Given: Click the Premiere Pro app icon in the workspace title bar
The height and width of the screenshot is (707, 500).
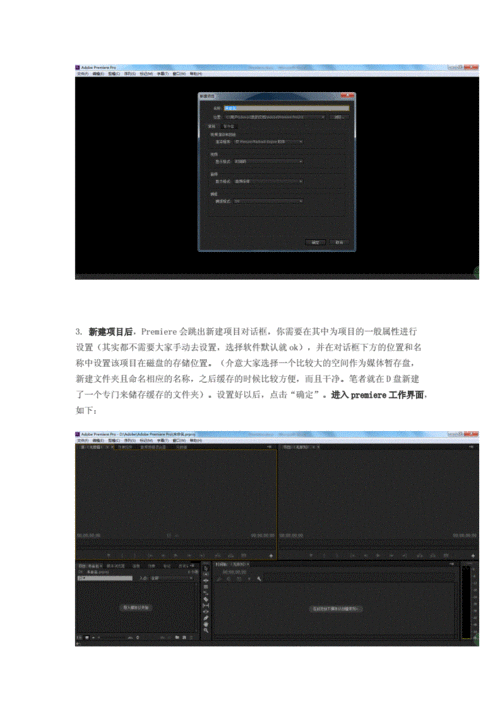Looking at the screenshot, I should (78, 434).
